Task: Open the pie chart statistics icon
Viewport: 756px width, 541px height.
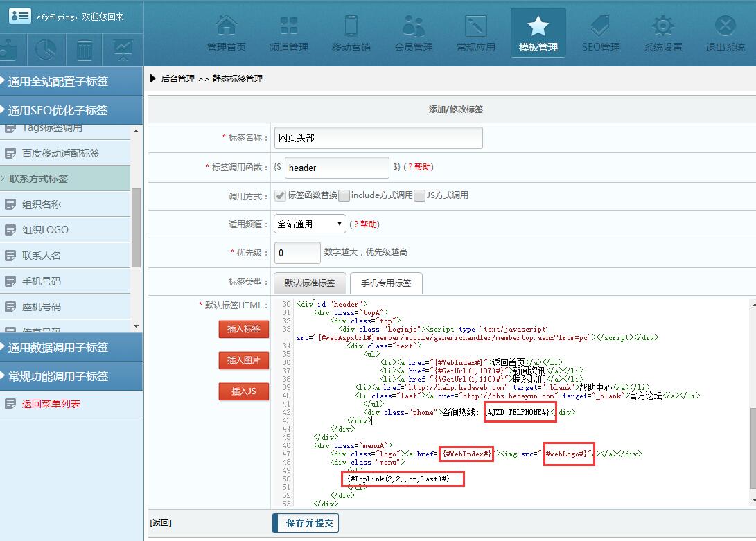Action: point(46,50)
